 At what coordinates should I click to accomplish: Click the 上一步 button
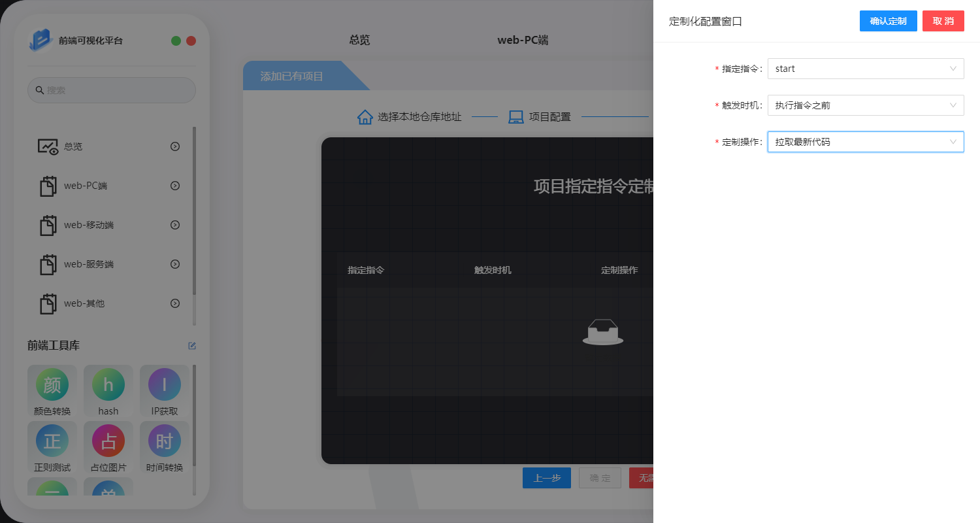point(547,478)
